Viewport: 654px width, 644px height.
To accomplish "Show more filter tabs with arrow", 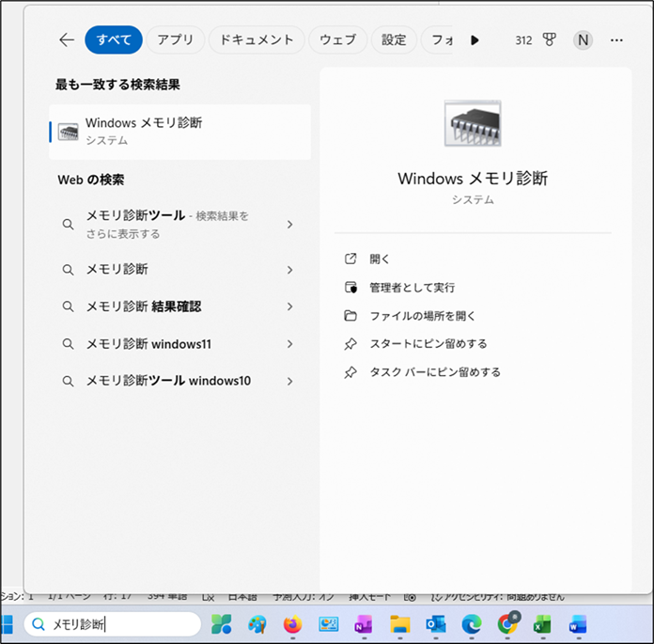I will pyautogui.click(x=475, y=40).
